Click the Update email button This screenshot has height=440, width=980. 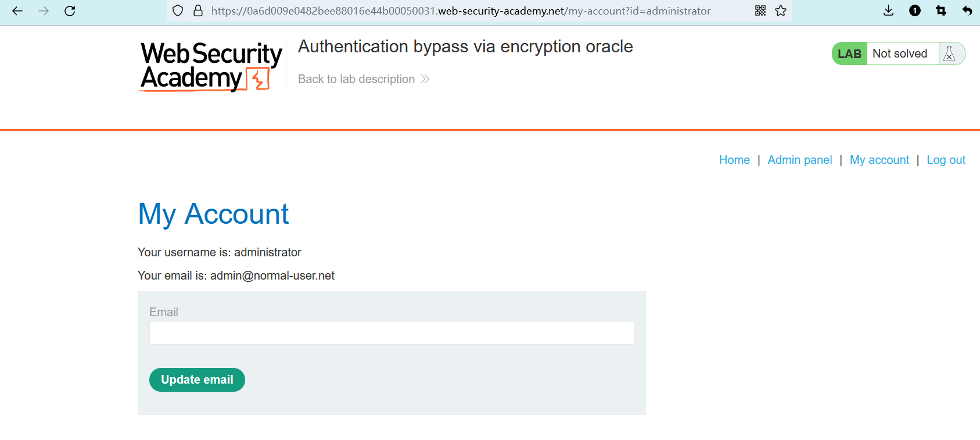tap(197, 380)
